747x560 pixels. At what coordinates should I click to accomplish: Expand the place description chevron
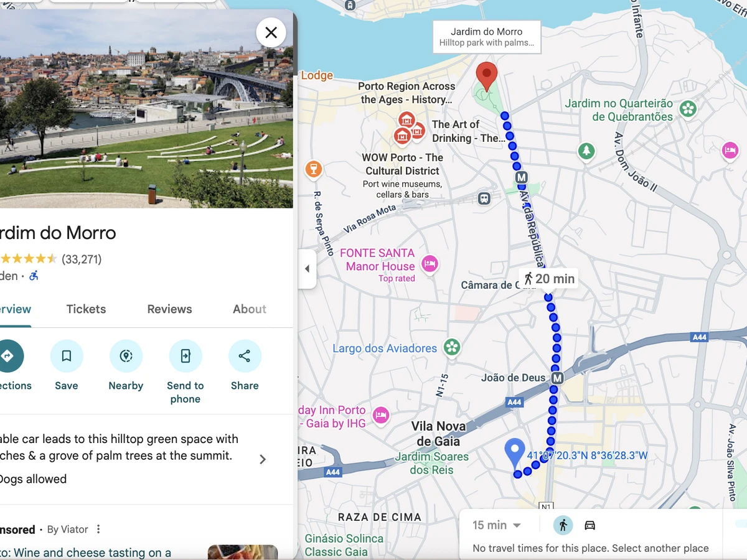(x=263, y=459)
